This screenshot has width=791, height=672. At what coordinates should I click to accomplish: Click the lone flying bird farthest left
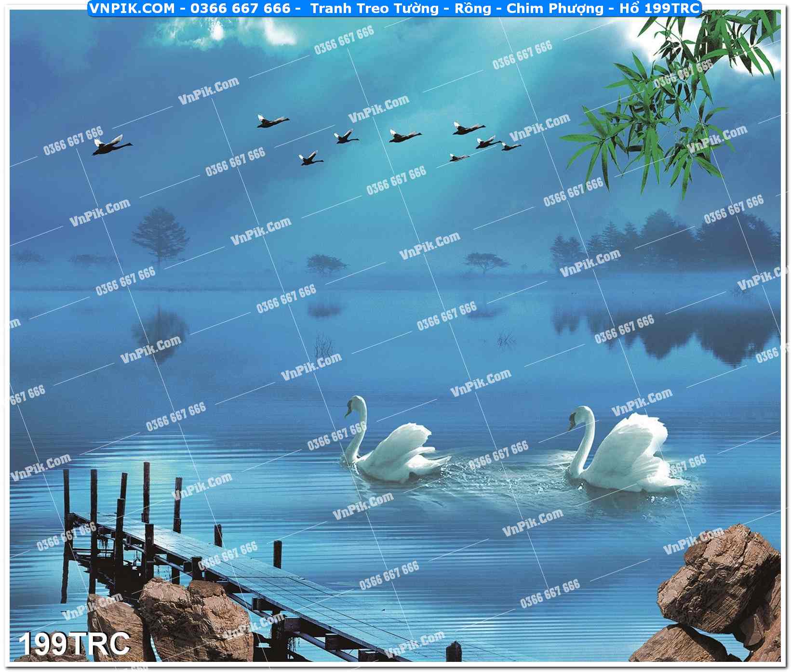point(111,145)
